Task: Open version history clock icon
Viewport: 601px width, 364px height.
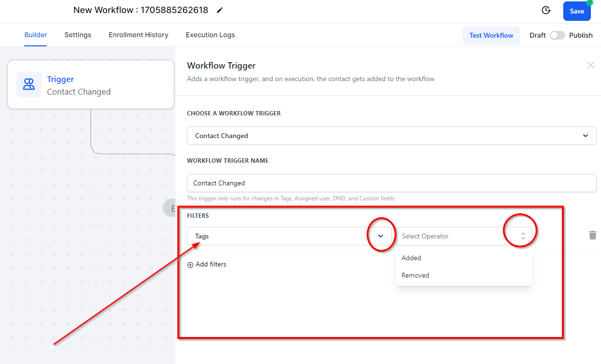Action: point(546,11)
